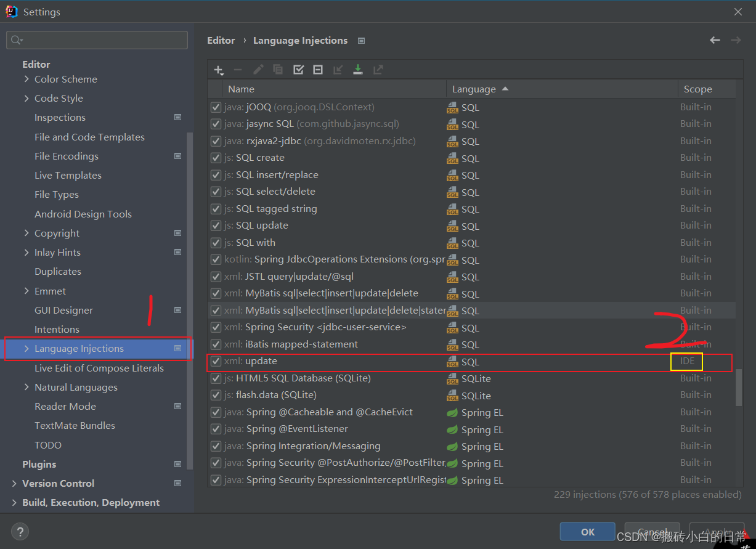This screenshot has width=756, height=549.
Task: Click the enable-all checkmark toolbar icon
Action: pyautogui.click(x=298, y=69)
